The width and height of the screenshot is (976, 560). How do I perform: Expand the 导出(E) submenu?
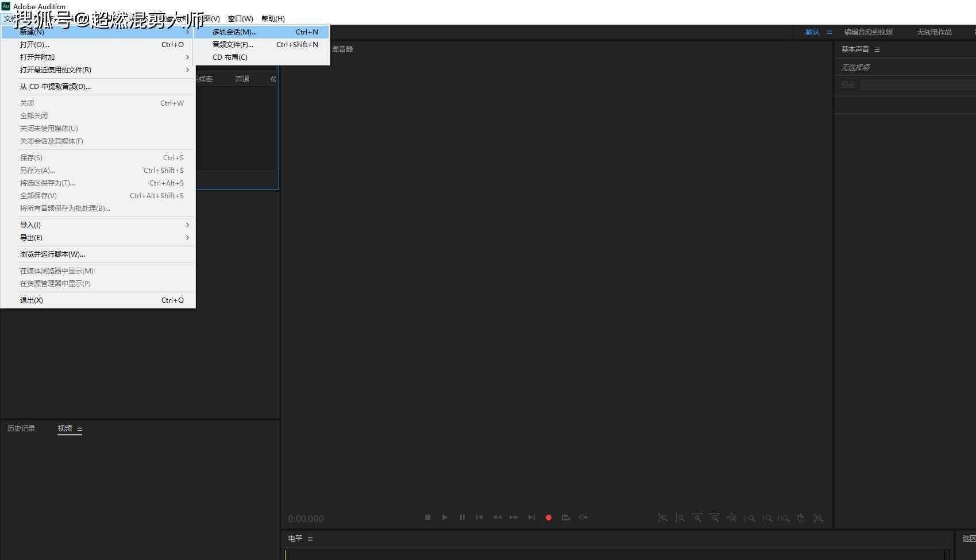(98, 238)
